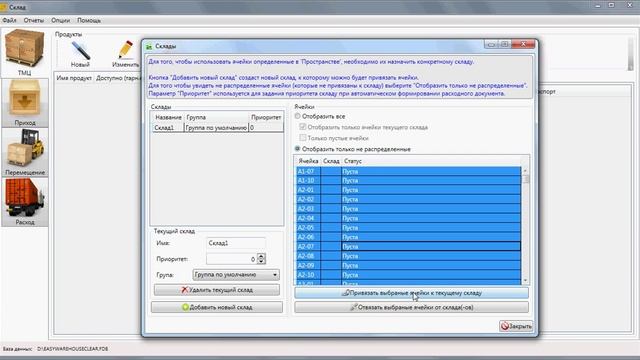Select cell row A2-10
Screen dimensions: 640x360
408,275
